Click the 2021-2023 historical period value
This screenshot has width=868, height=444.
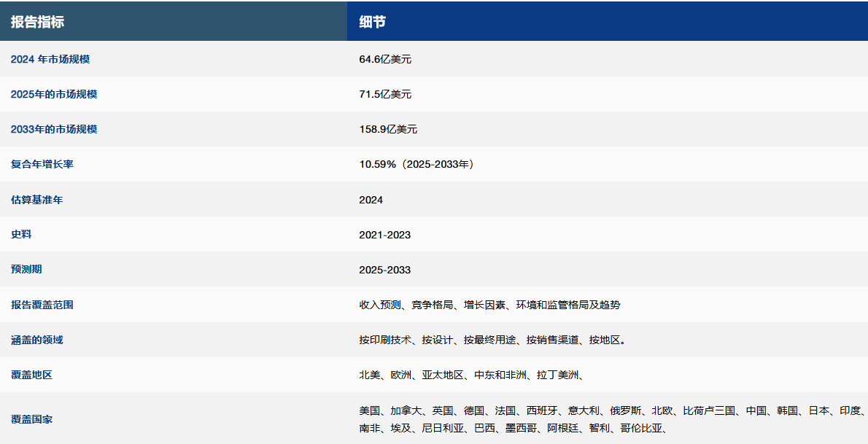pyautogui.click(x=384, y=234)
